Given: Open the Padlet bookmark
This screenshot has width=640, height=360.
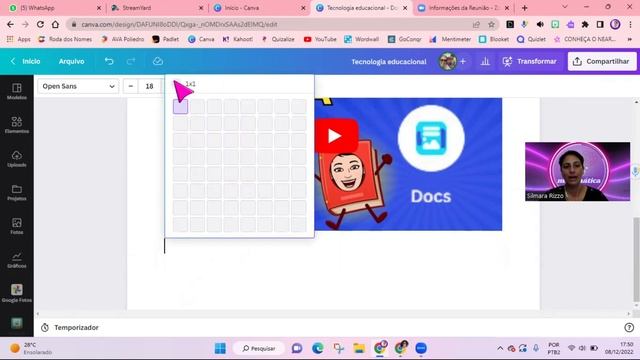Looking at the screenshot, I should coord(165,39).
